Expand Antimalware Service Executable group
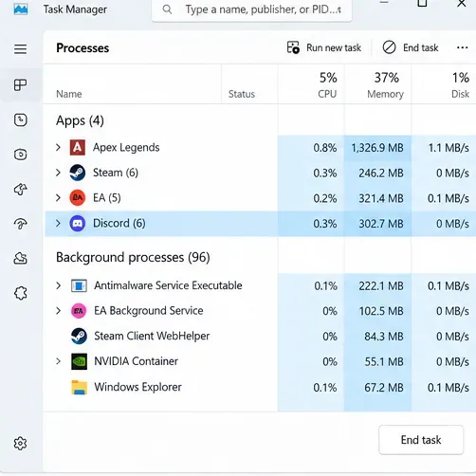 58,285
